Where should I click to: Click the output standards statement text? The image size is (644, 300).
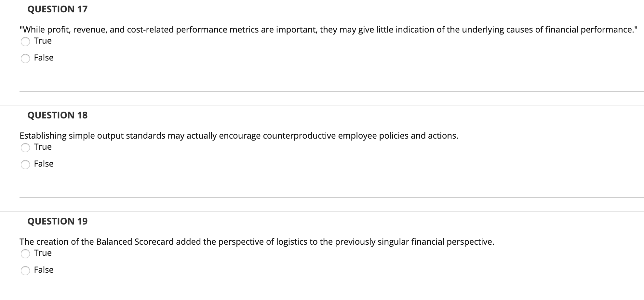pos(238,136)
